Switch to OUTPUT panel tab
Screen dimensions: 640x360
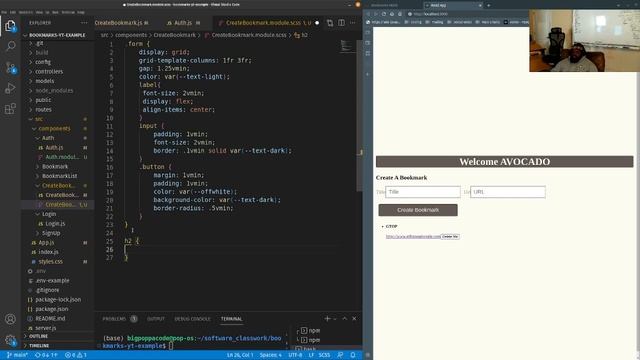pos(156,319)
